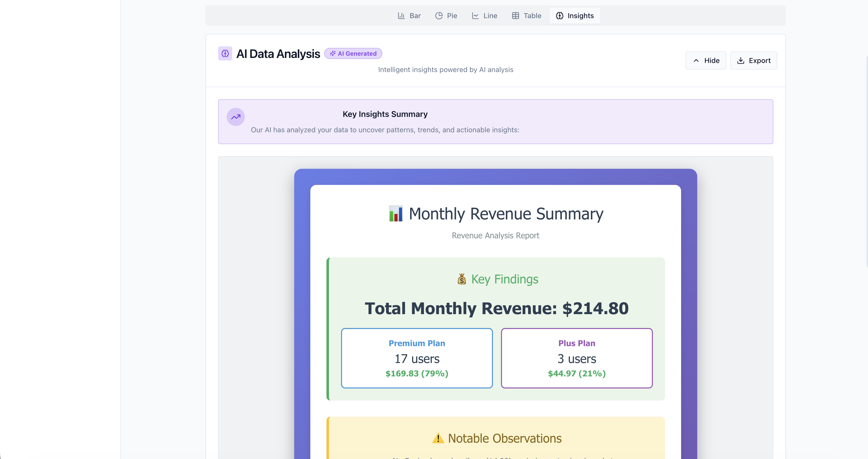Image resolution: width=868 pixels, height=459 pixels.
Task: Click the purple brain icon beside AI Data Analysis
Action: pyautogui.click(x=225, y=54)
